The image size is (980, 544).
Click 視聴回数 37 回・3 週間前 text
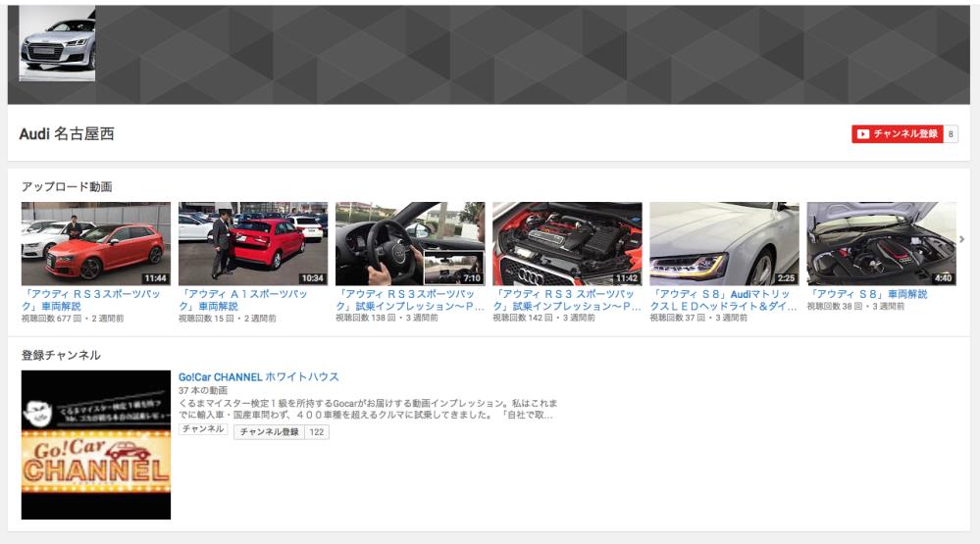(x=698, y=318)
